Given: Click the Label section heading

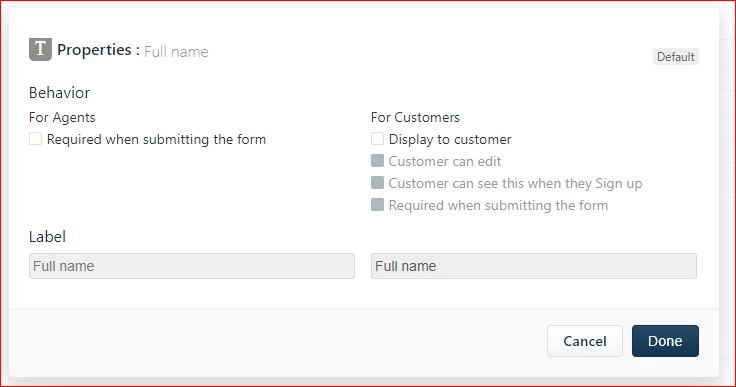Looking at the screenshot, I should 47,237.
